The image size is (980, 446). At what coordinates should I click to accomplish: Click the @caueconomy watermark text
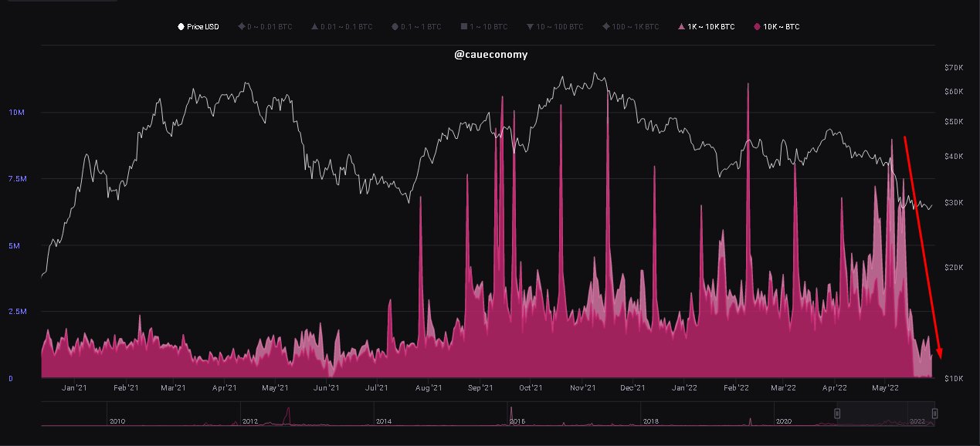(x=491, y=55)
